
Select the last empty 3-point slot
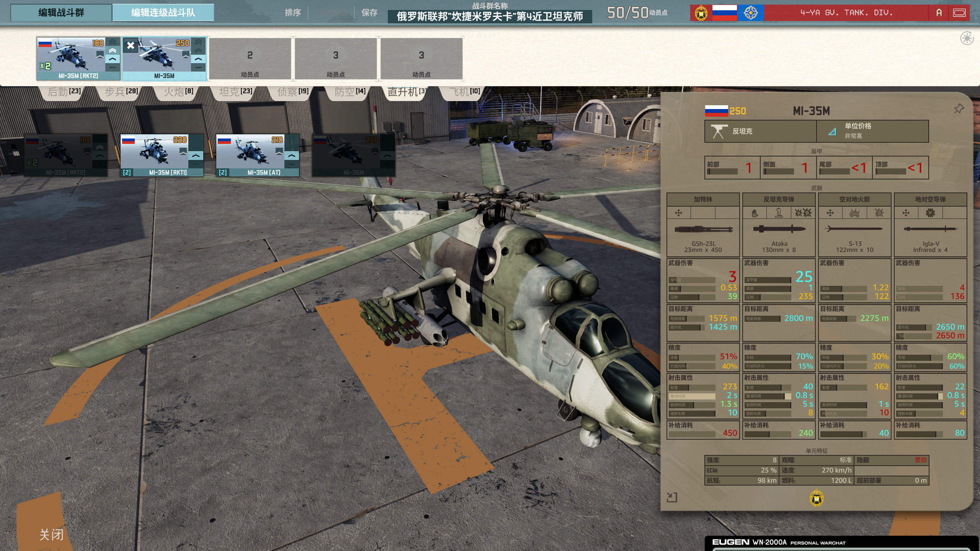[x=421, y=59]
